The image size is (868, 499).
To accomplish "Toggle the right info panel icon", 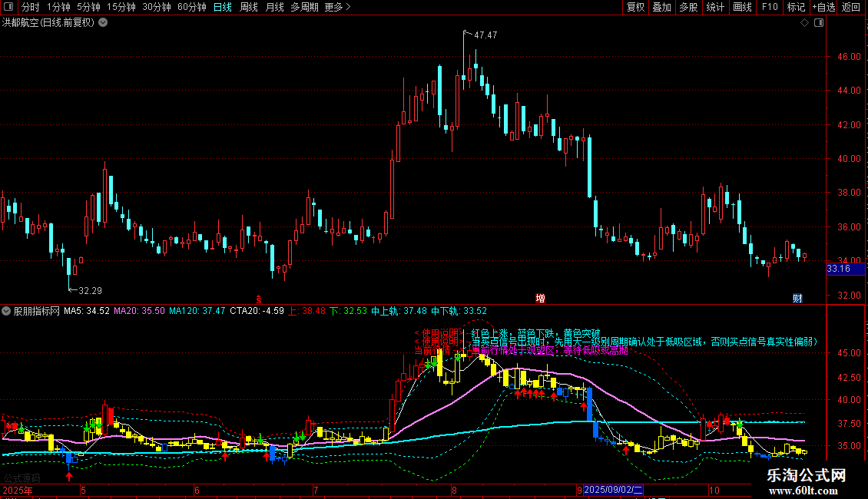I will [819, 23].
